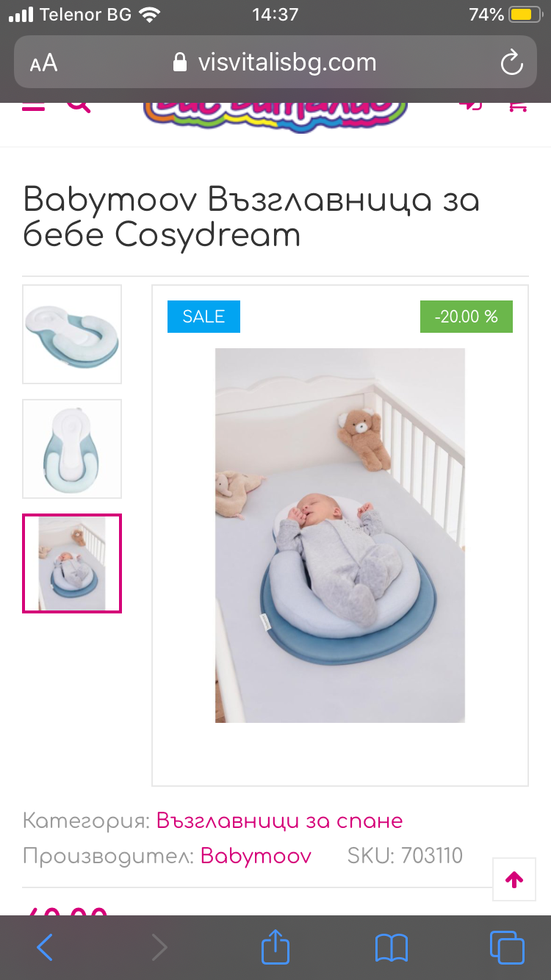Tap the visvitalisbg.com address bar
This screenshot has height=980, width=551.
pos(275,62)
